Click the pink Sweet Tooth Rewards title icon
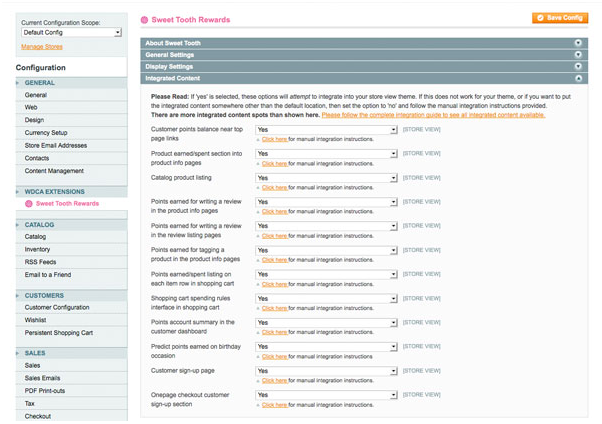Image resolution: width=602 pixels, height=424 pixels. [x=144, y=20]
